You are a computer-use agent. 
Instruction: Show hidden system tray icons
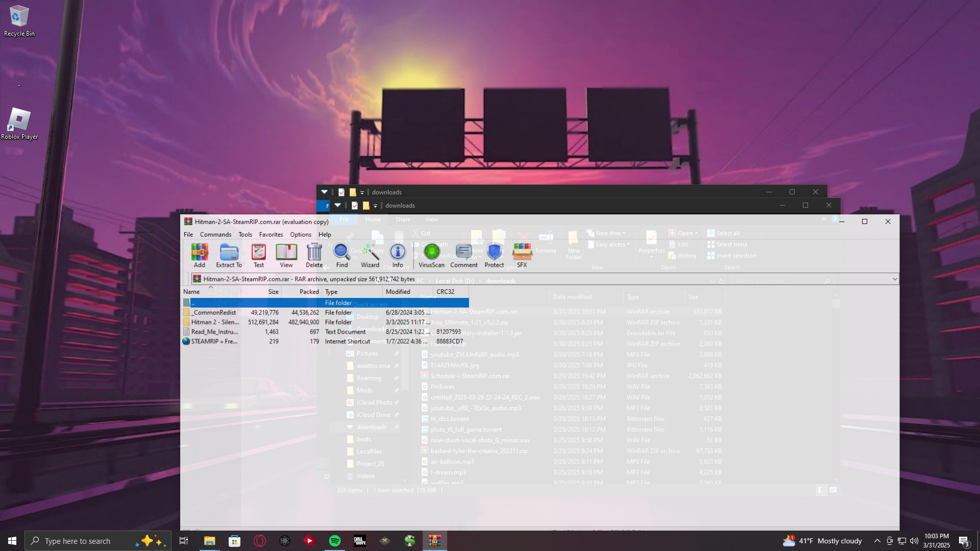(877, 541)
